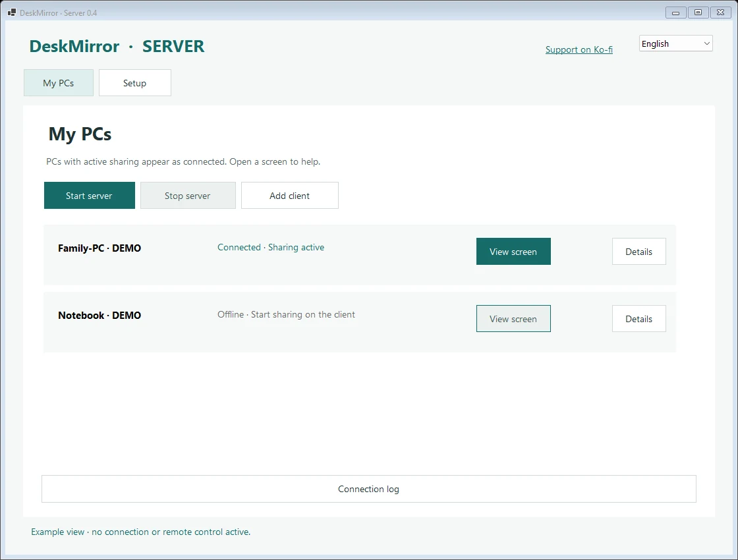Minimize the DeskMirror window
The width and height of the screenshot is (738, 560).
pyautogui.click(x=675, y=13)
